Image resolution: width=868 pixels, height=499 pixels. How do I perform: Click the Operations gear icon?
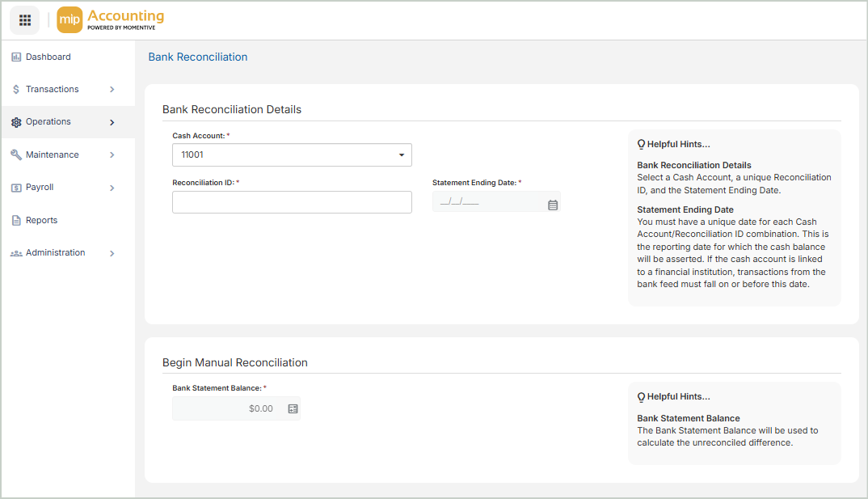click(x=16, y=122)
